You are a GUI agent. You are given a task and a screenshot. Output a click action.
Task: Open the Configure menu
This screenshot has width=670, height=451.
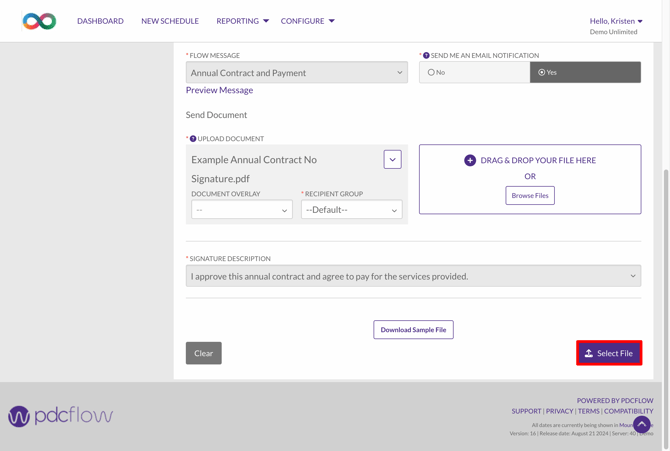[x=307, y=21]
